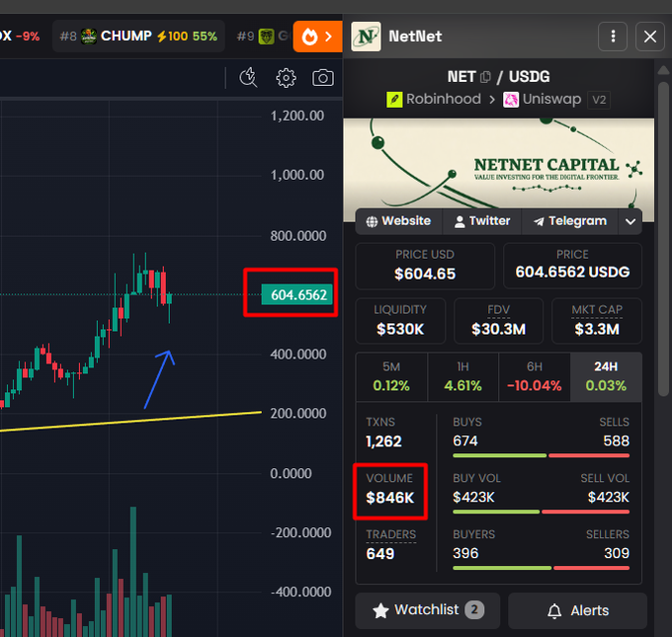Click the scrollbar up arrow
Image resolution: width=672 pixels, height=637 pixels.
point(663,70)
